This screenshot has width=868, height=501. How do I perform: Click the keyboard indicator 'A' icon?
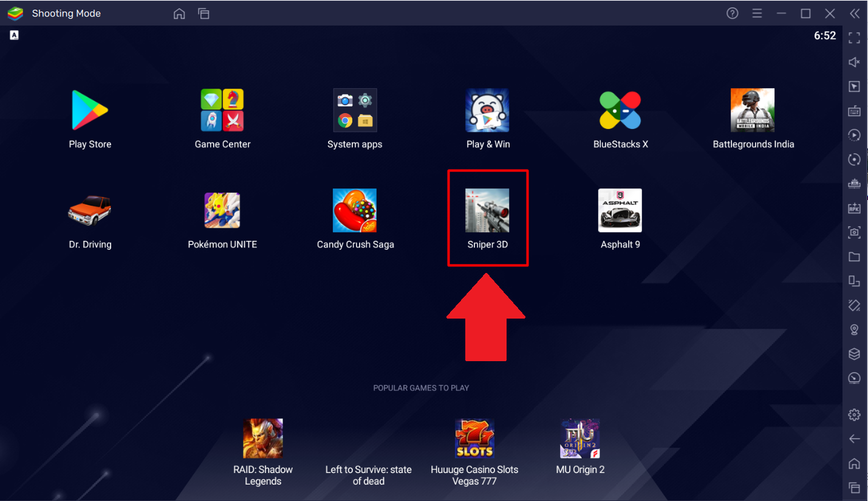tap(14, 35)
